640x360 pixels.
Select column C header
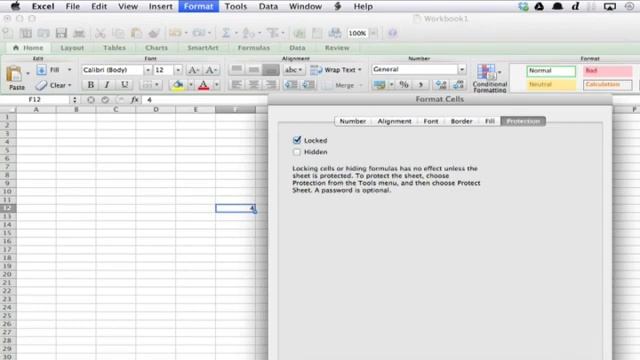pos(116,109)
